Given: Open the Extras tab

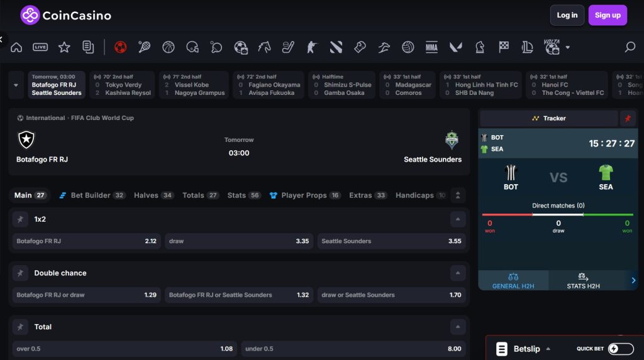Looking at the screenshot, I should [368, 195].
